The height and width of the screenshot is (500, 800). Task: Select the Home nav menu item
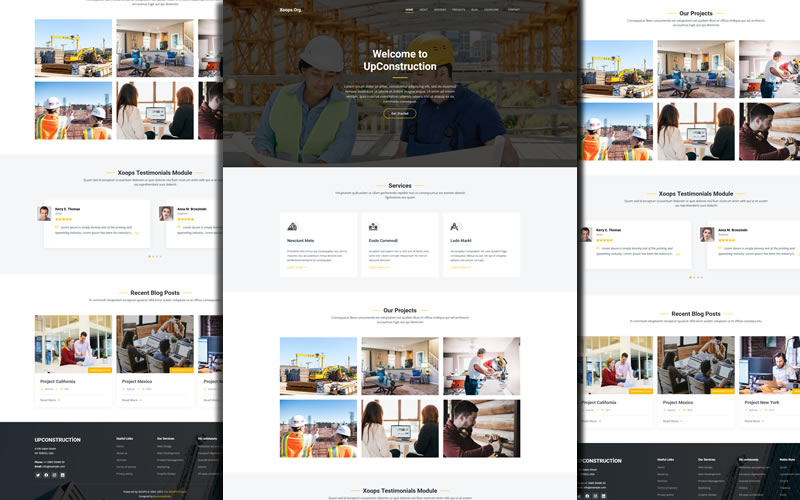[409, 9]
